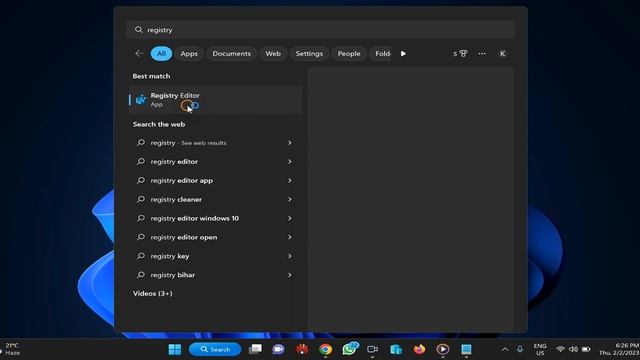Open the Huawei app on the taskbar
This screenshot has width=640, height=360.
302,349
